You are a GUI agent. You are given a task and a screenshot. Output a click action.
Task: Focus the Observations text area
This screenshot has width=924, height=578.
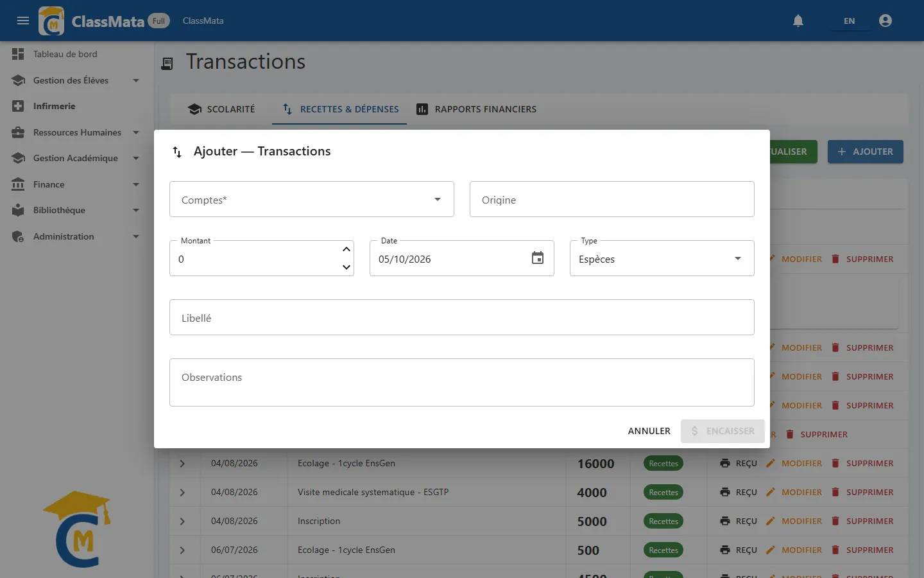462,382
